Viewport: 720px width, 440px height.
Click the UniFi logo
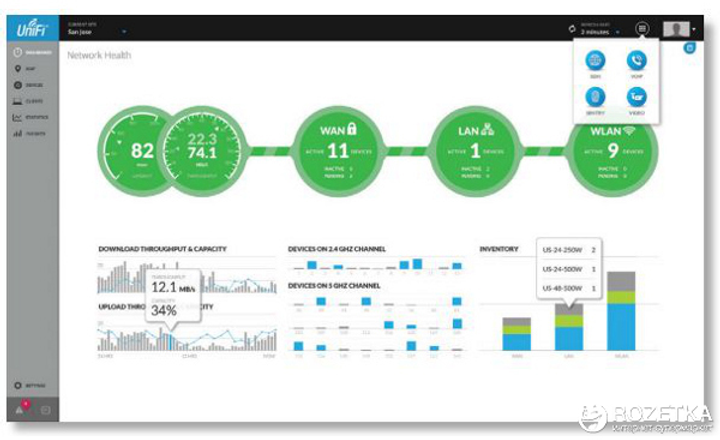33,28
